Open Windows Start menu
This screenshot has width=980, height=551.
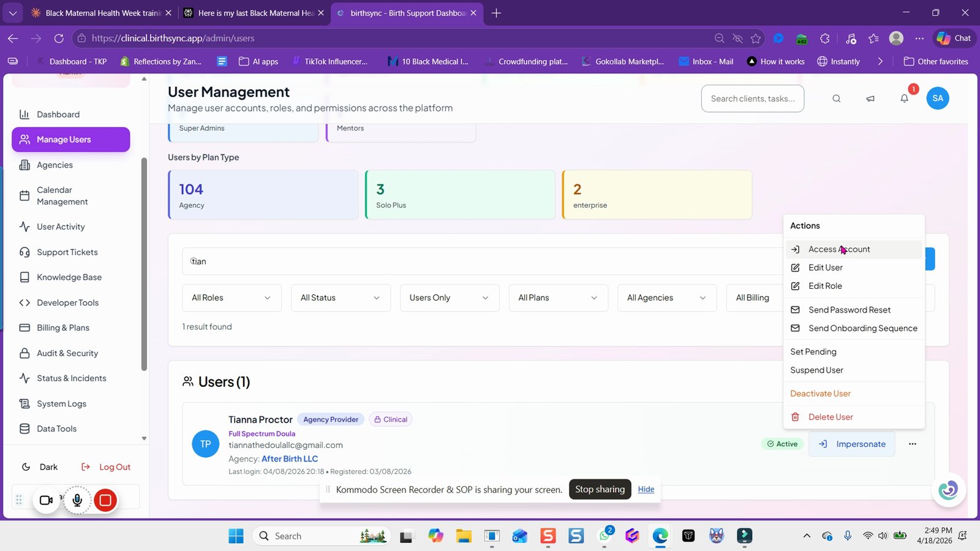(236, 536)
